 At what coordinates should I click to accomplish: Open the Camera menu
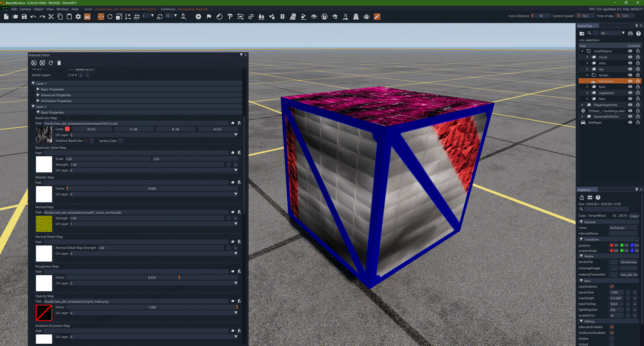coord(25,9)
